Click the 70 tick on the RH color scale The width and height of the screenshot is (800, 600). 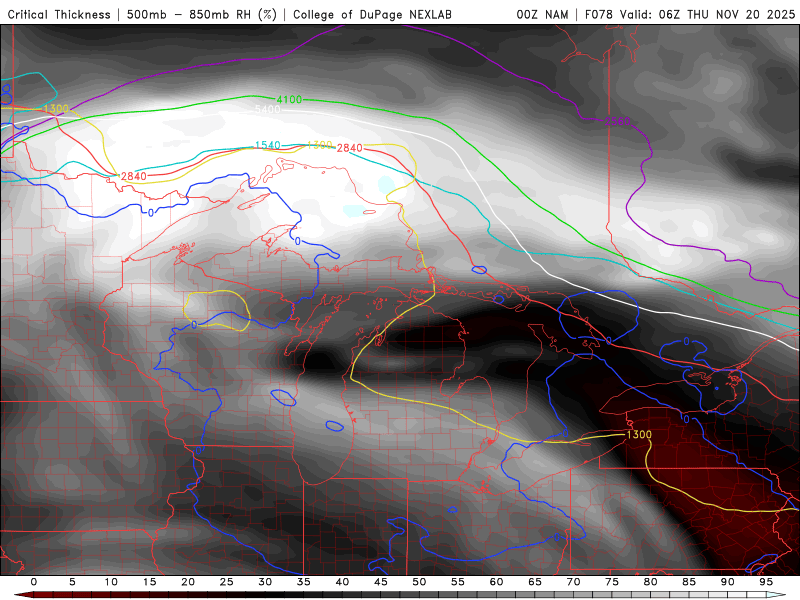pyautogui.click(x=573, y=582)
